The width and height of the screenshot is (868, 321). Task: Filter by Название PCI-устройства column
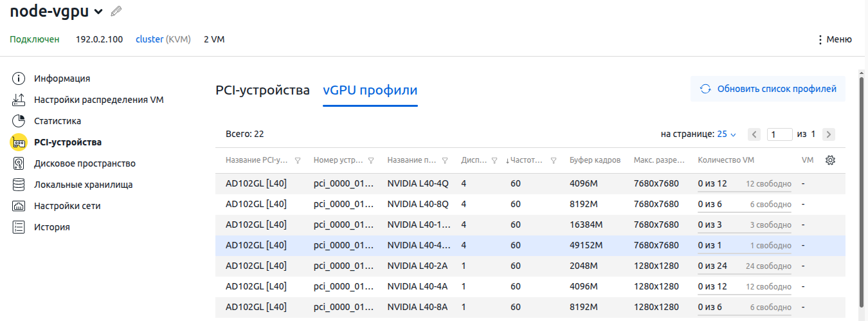click(x=297, y=161)
